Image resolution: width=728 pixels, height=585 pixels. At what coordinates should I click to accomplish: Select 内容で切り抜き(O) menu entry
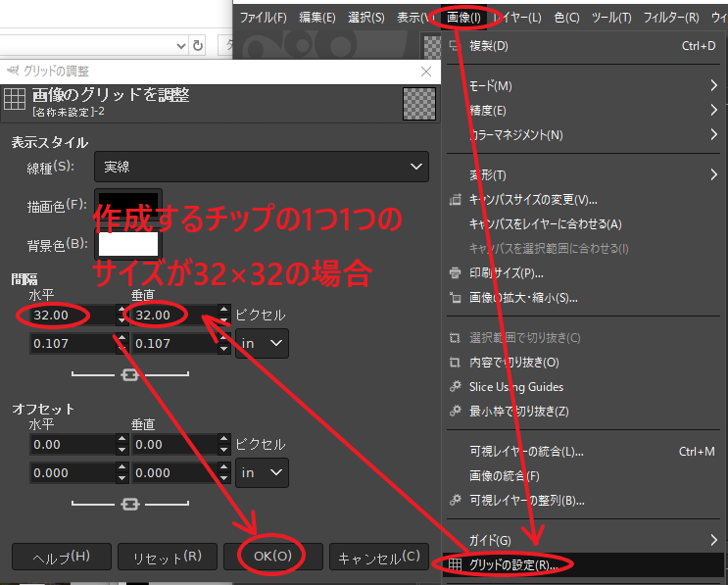click(x=583, y=363)
